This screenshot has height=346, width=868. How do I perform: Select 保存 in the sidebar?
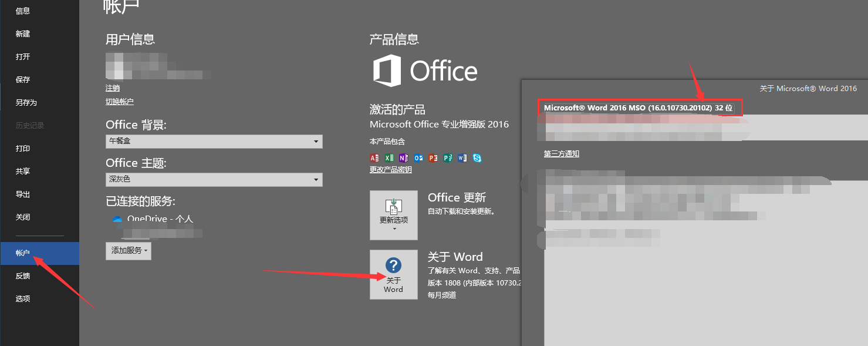pyautogui.click(x=23, y=80)
